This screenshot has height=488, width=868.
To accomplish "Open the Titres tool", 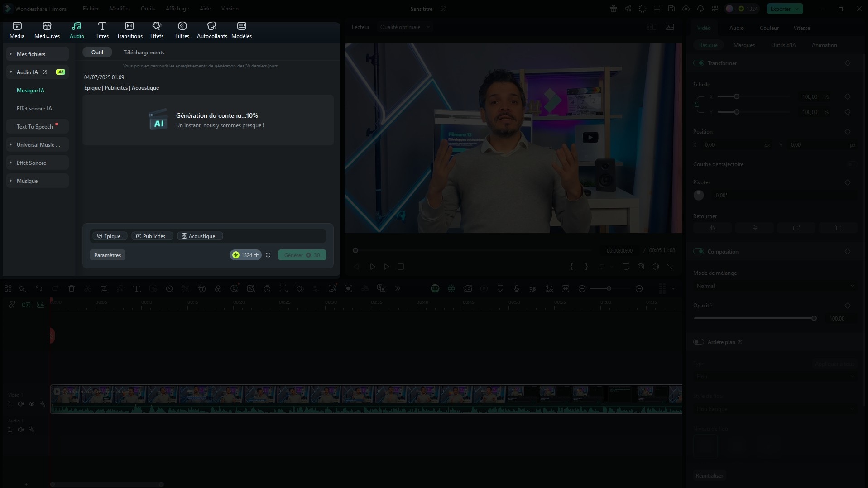I will (102, 30).
